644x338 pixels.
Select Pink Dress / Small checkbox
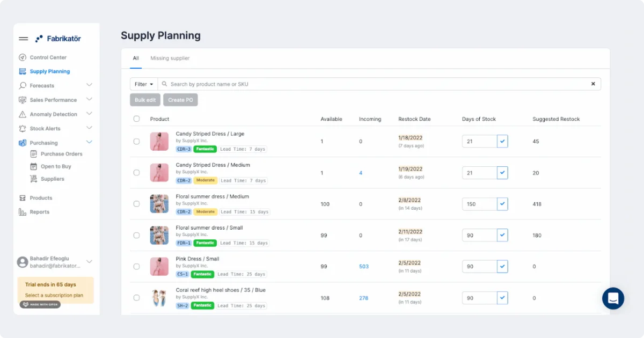[136, 267]
